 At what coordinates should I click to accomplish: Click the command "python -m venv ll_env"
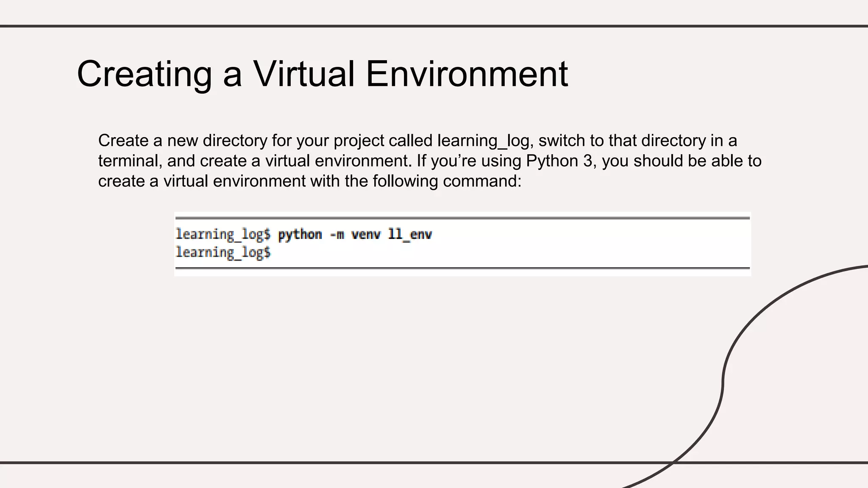[x=355, y=235]
